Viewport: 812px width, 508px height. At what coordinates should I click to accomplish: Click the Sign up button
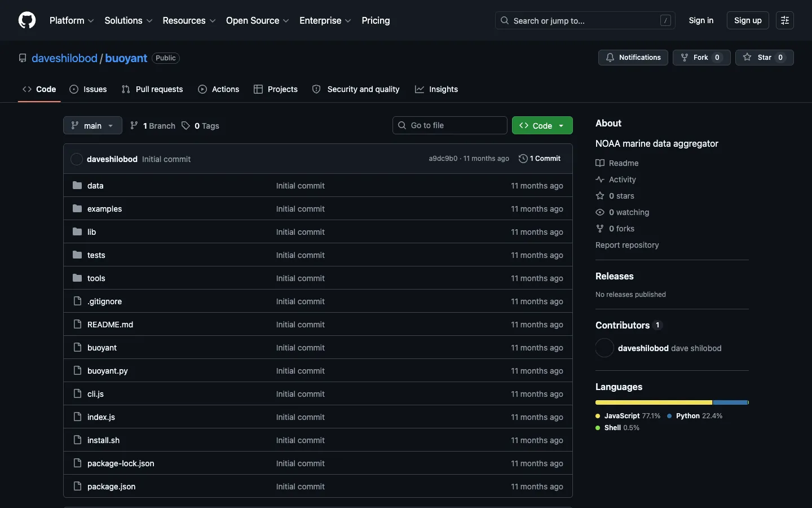[x=748, y=20]
